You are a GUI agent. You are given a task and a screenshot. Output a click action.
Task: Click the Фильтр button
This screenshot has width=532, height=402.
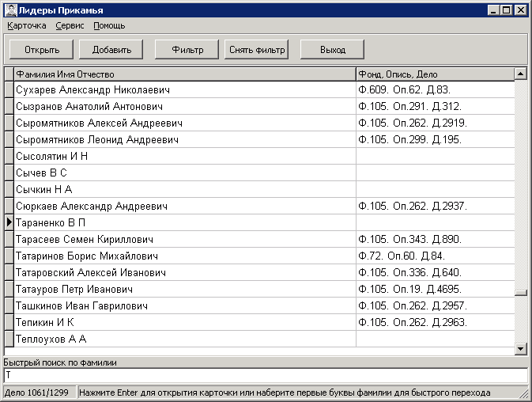187,50
